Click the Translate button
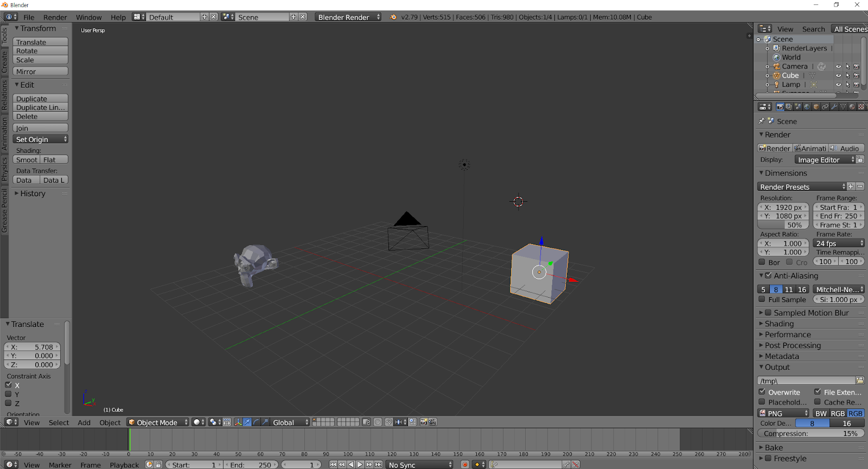The width and height of the screenshot is (868, 469). [41, 42]
